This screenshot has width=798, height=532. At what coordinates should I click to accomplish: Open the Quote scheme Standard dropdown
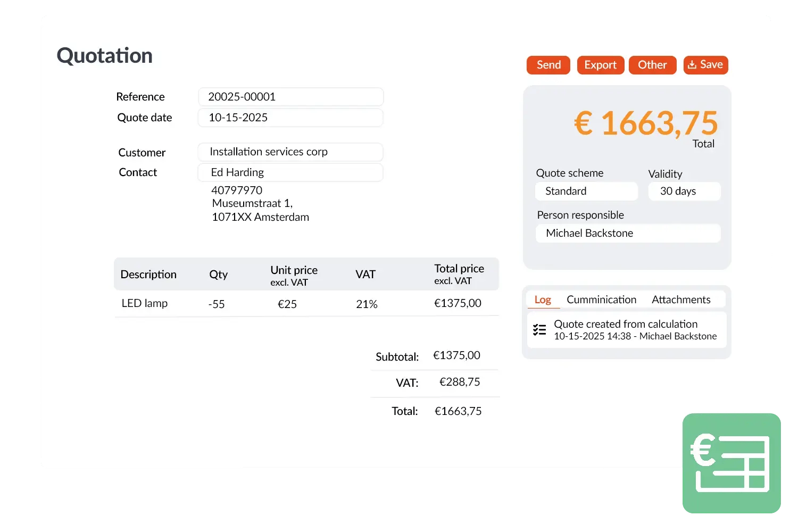pos(586,191)
